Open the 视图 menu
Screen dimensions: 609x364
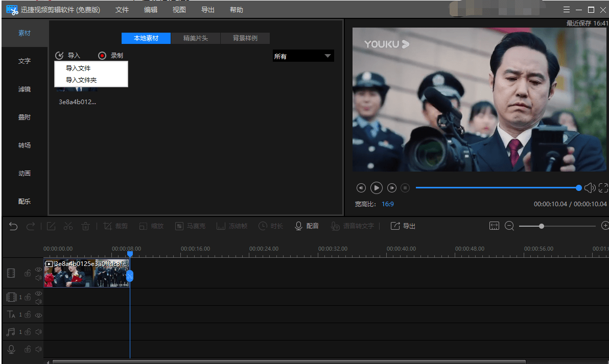coord(179,10)
